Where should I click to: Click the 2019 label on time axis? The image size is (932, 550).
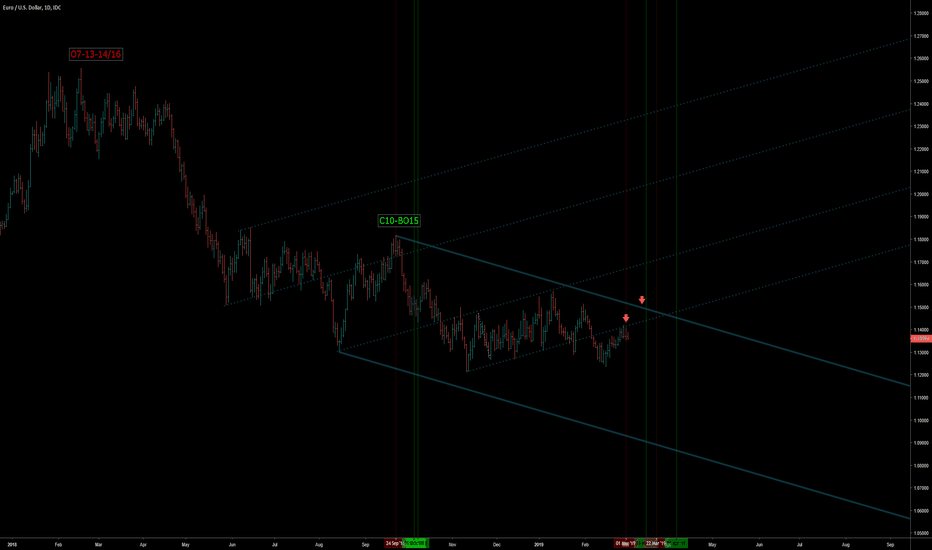click(x=539, y=544)
